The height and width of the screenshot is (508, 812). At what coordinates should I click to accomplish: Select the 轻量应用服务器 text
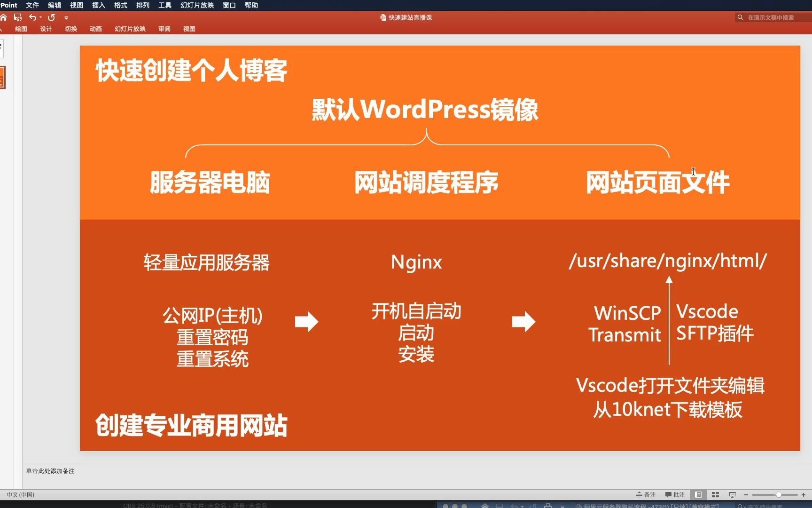[x=207, y=262]
